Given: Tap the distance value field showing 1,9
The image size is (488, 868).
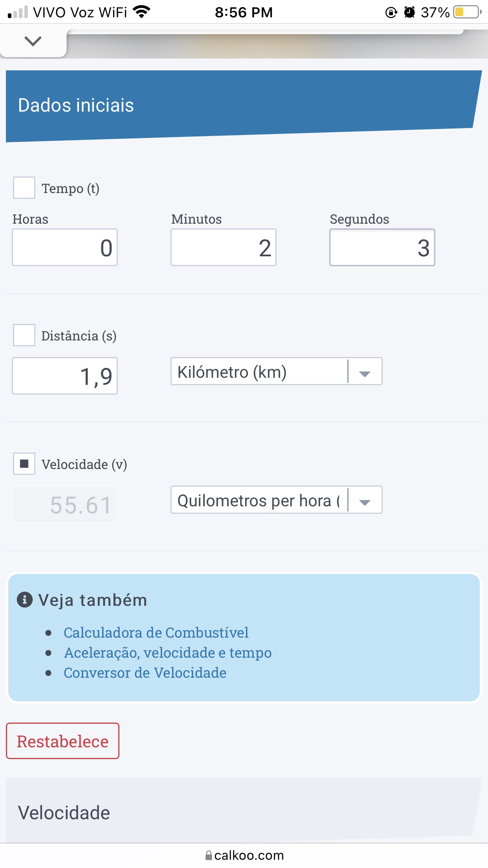Looking at the screenshot, I should click(65, 376).
